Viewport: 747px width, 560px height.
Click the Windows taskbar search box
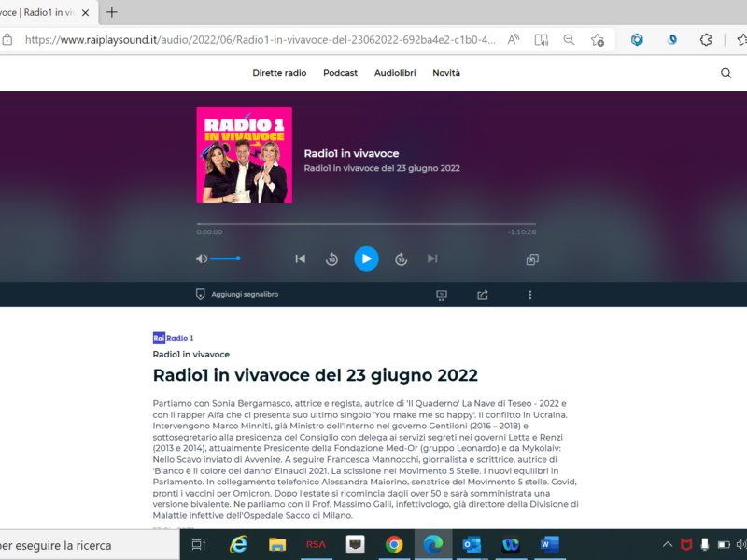click(x=90, y=545)
